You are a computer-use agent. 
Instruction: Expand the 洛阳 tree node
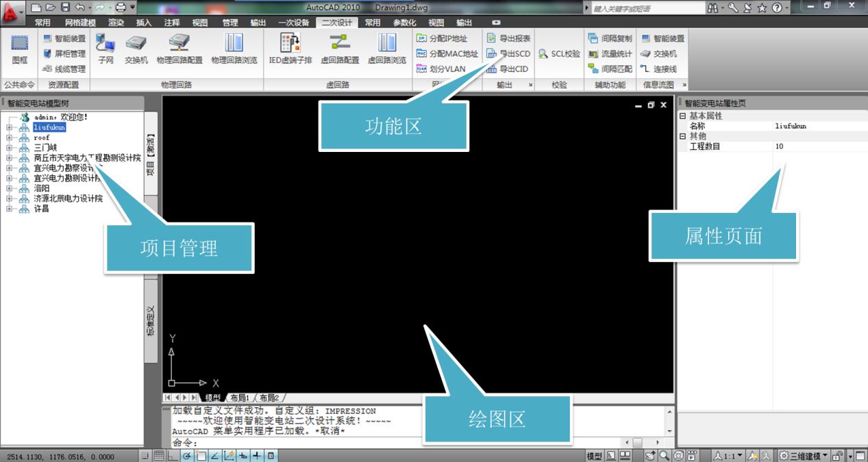click(x=10, y=188)
